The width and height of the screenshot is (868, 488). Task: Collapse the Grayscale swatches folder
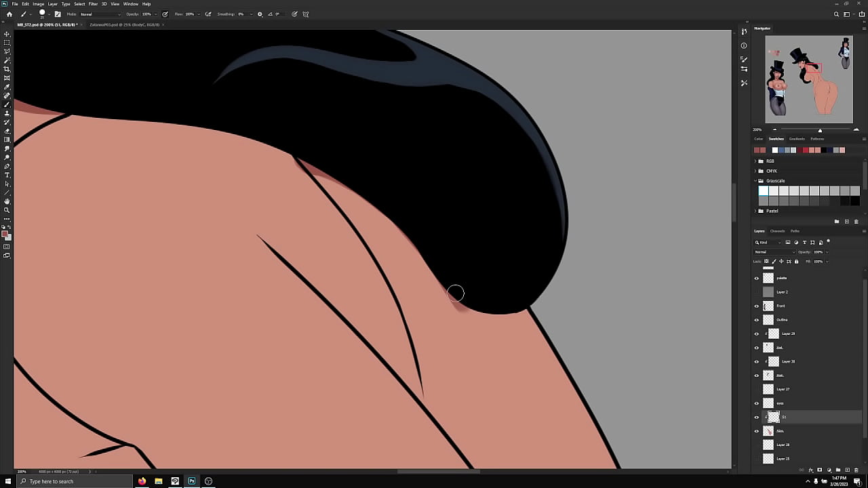coord(756,180)
